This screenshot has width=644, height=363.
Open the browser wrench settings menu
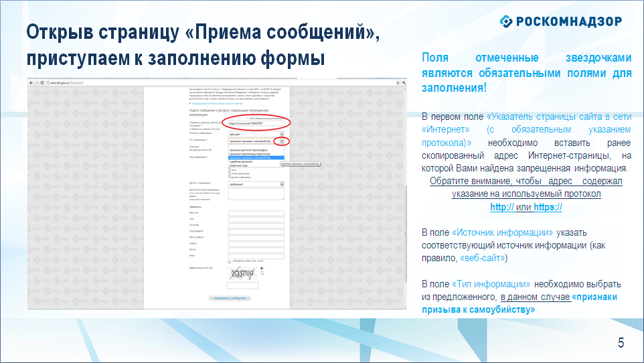pyautogui.click(x=404, y=82)
